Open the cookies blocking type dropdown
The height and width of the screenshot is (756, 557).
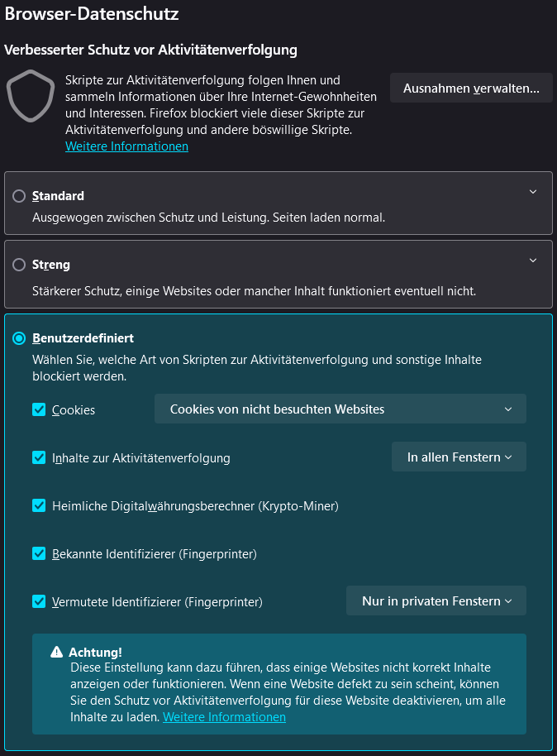340,409
